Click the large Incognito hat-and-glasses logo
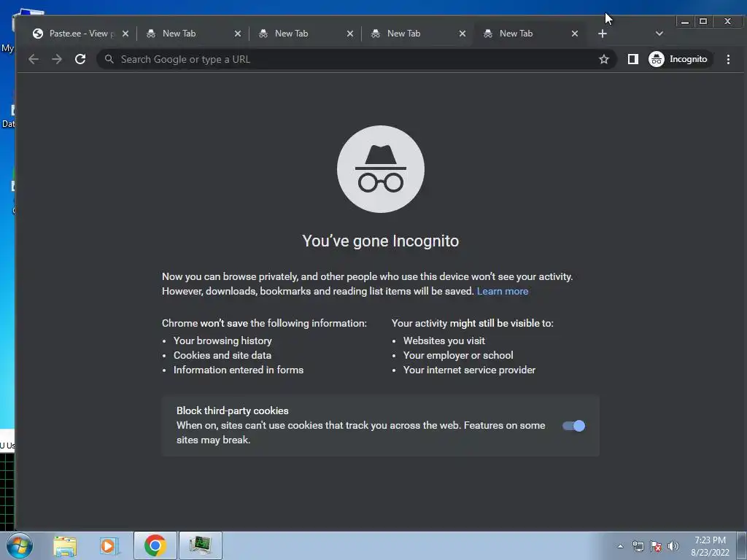747x560 pixels. tap(381, 169)
